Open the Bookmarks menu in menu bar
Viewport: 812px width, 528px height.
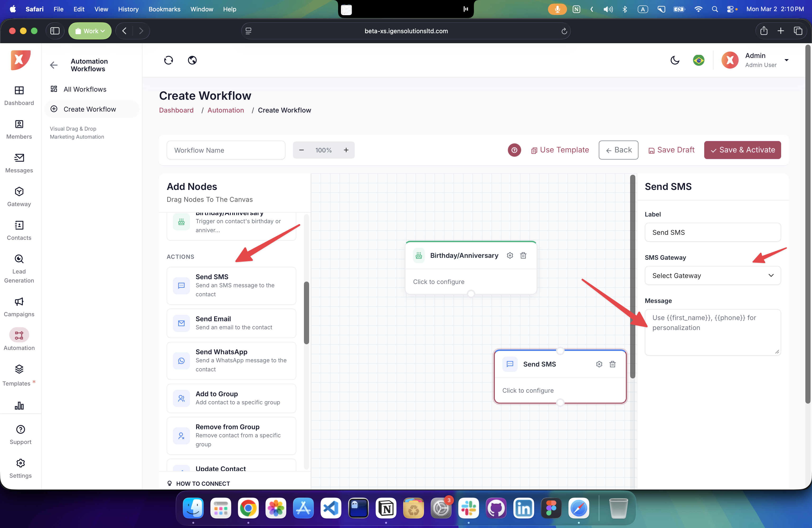coord(164,9)
